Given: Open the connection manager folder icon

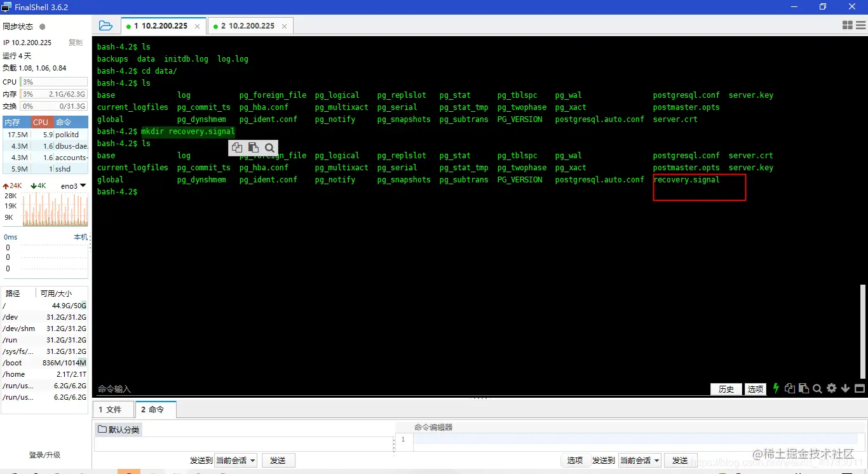Looking at the screenshot, I should 105,25.
